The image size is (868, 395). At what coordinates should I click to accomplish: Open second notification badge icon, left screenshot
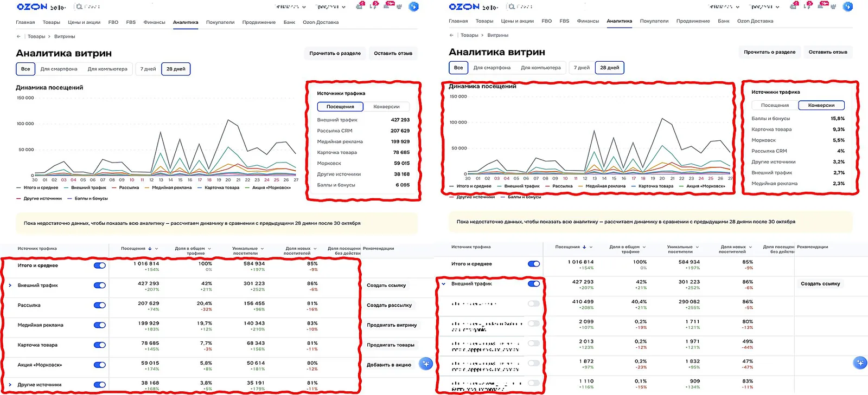point(374,5)
